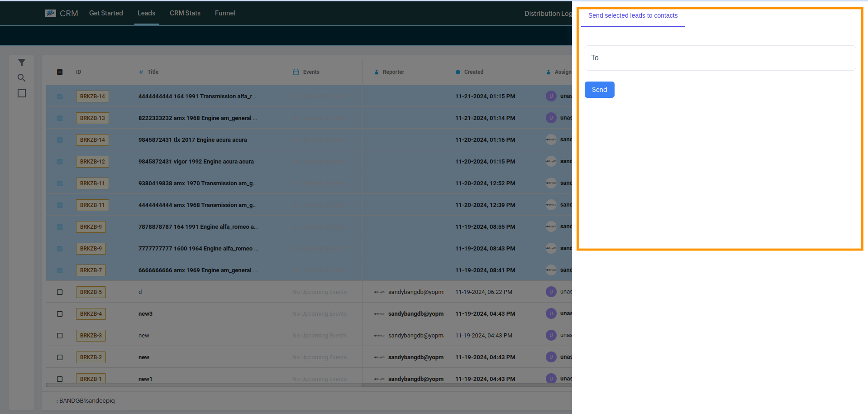Click the horizontal scrollbar under the table
Image resolution: width=868 pixels, height=414 pixels.
coord(309,385)
